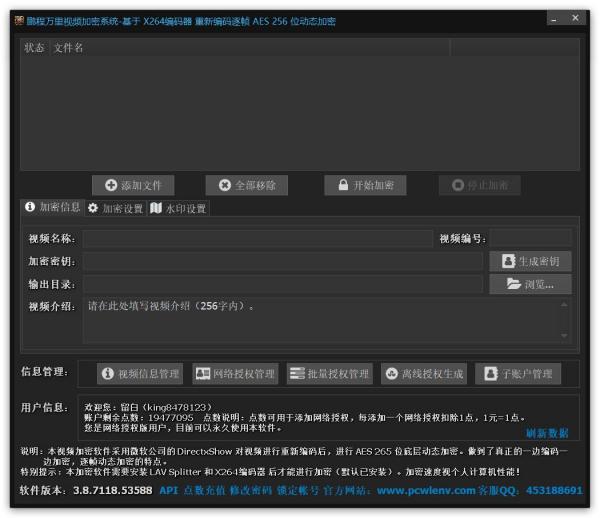Screen dimensions: 600x518
Task: Open the 加密设置 tab
Action: click(115, 209)
